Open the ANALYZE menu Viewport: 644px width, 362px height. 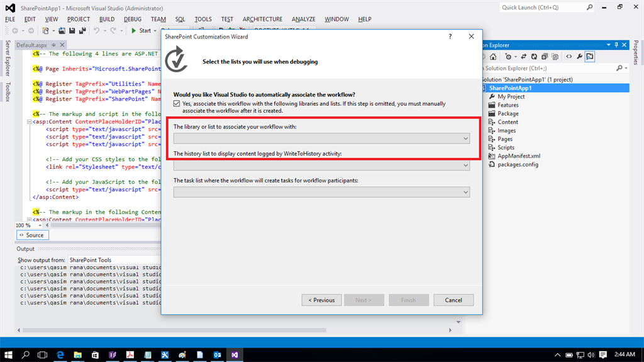[x=304, y=20]
